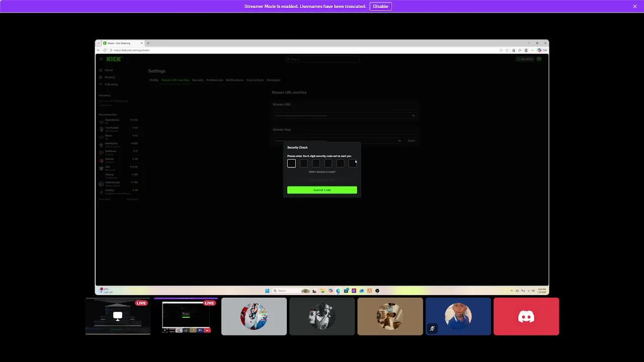This screenshot has height=362, width=644.
Task: Select the second LIVE screen share thumbnail
Action: (186, 316)
